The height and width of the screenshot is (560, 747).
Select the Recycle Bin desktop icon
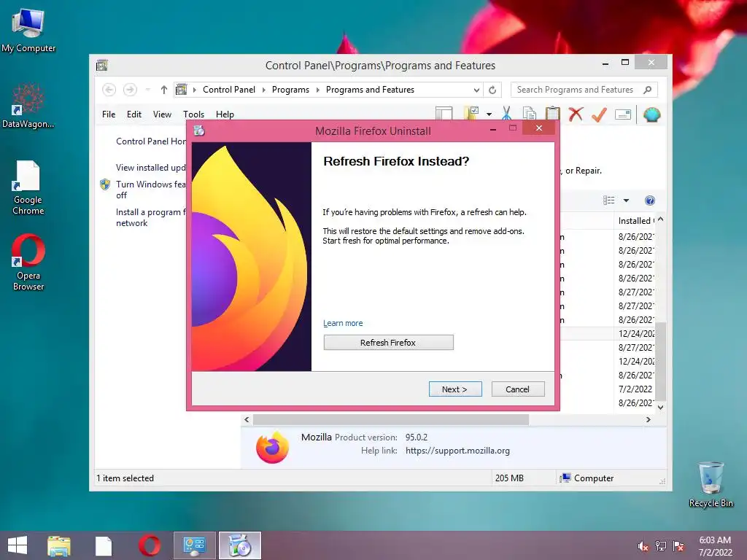(x=711, y=484)
